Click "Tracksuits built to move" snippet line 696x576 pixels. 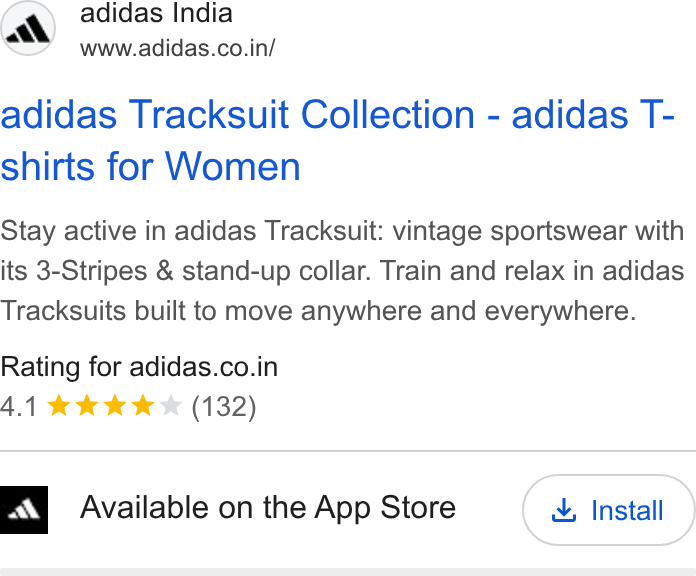[x=318, y=311]
